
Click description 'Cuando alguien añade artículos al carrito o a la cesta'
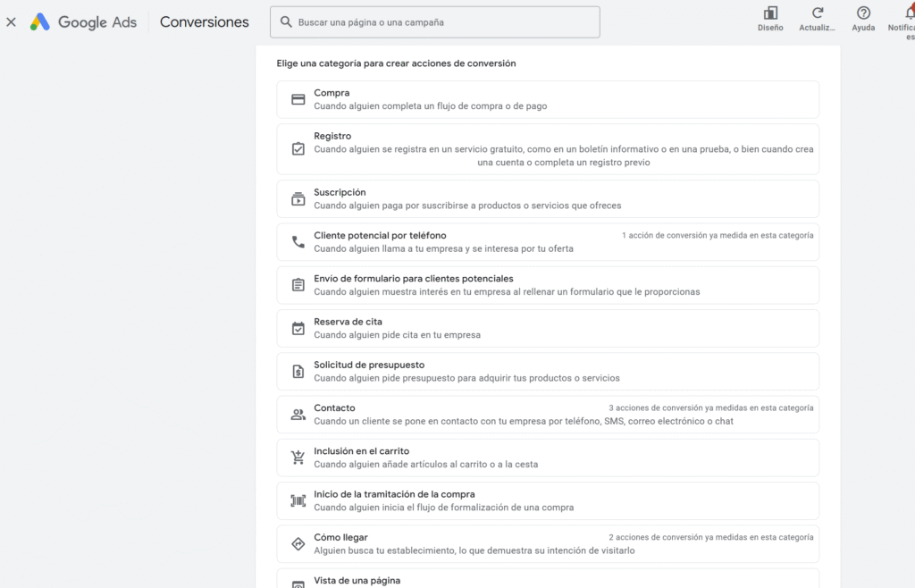[x=426, y=465]
